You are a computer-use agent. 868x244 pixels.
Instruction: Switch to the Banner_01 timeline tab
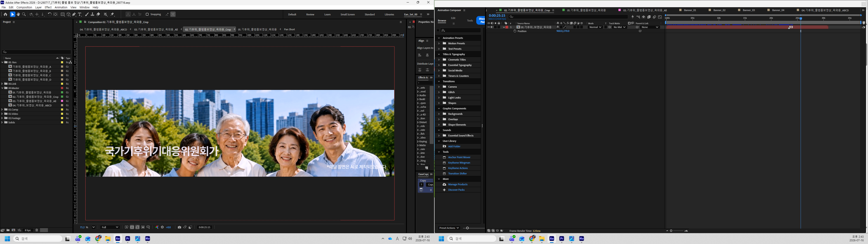[x=690, y=10]
